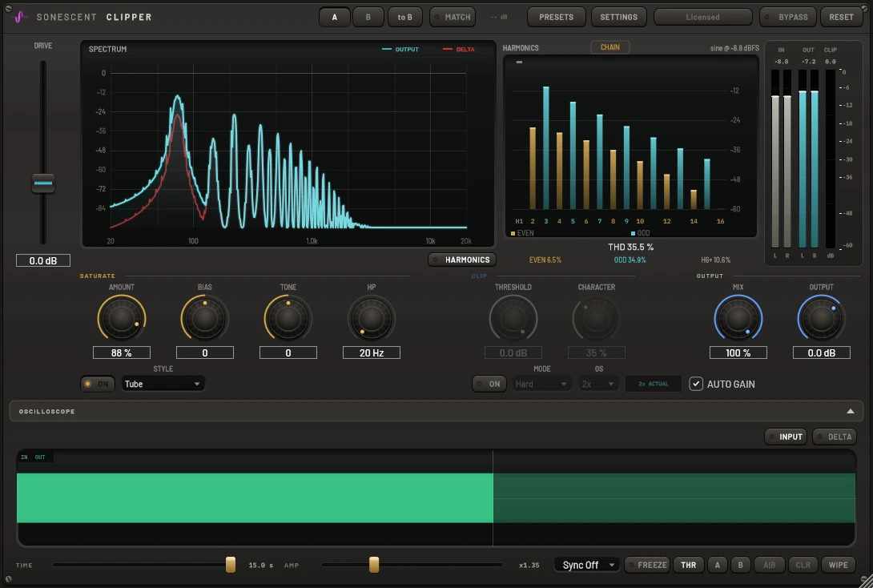The width and height of the screenshot is (873, 588).
Task: Click the OSCILLOSCOPE section header
Action: (436, 412)
